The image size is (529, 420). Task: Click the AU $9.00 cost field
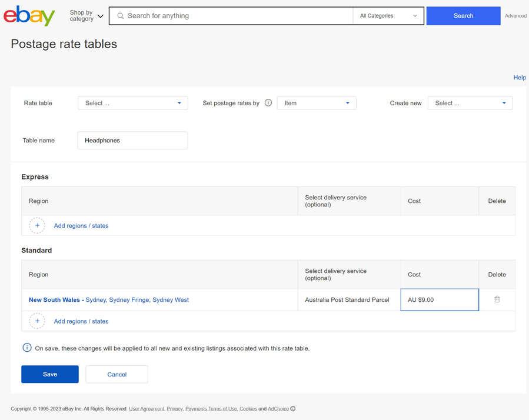point(440,299)
